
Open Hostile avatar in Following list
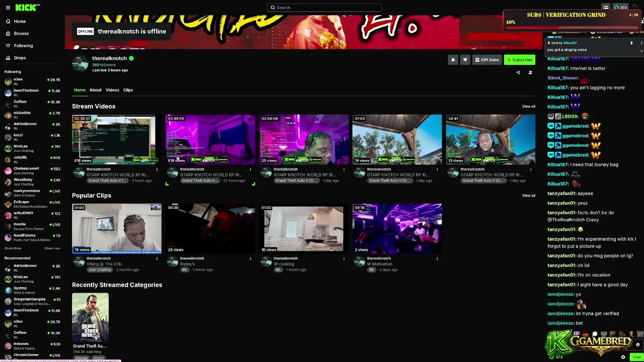click(x=8, y=226)
